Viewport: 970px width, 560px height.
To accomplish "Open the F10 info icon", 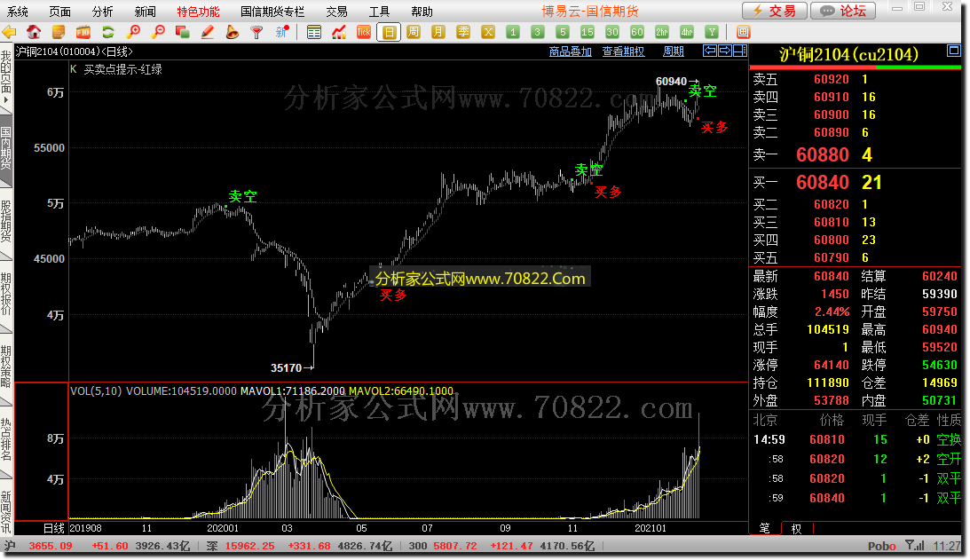I will [83, 32].
